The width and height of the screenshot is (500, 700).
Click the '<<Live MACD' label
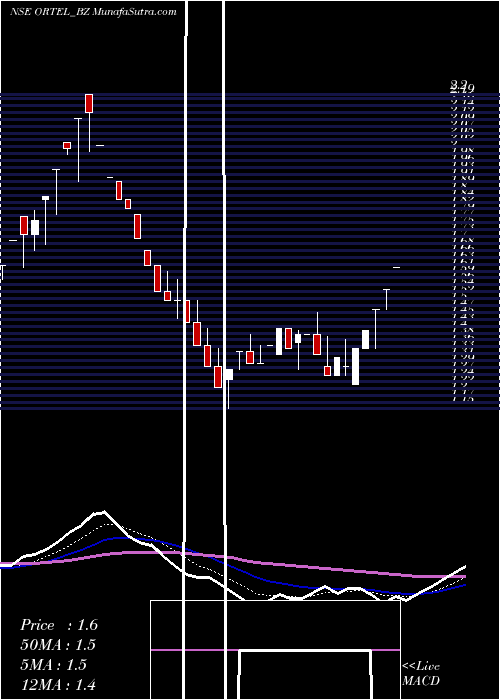[421, 674]
